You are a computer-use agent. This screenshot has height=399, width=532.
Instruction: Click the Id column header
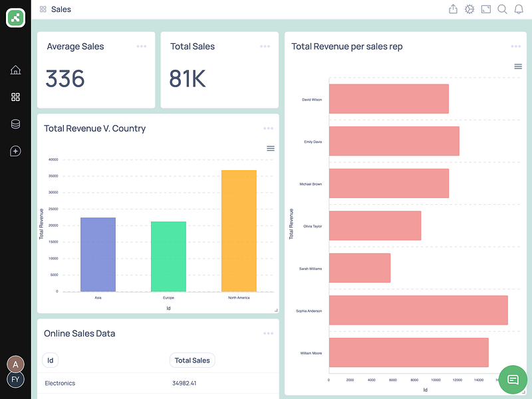point(51,360)
